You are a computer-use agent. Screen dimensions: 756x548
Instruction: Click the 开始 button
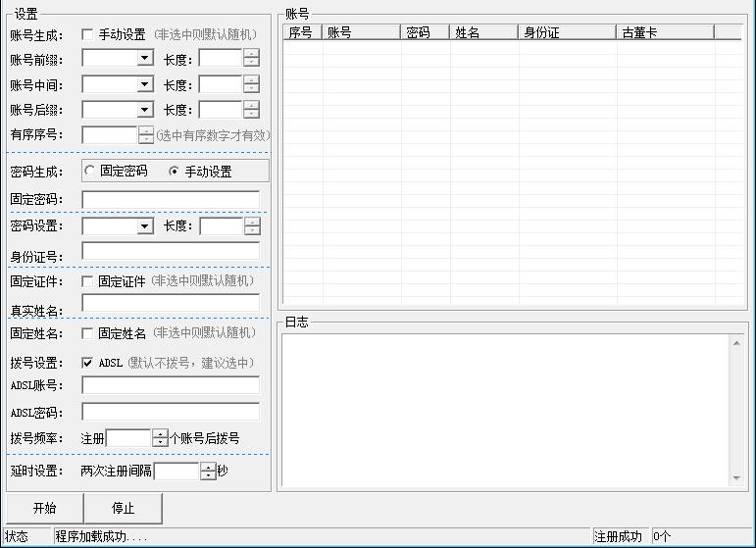[43, 509]
